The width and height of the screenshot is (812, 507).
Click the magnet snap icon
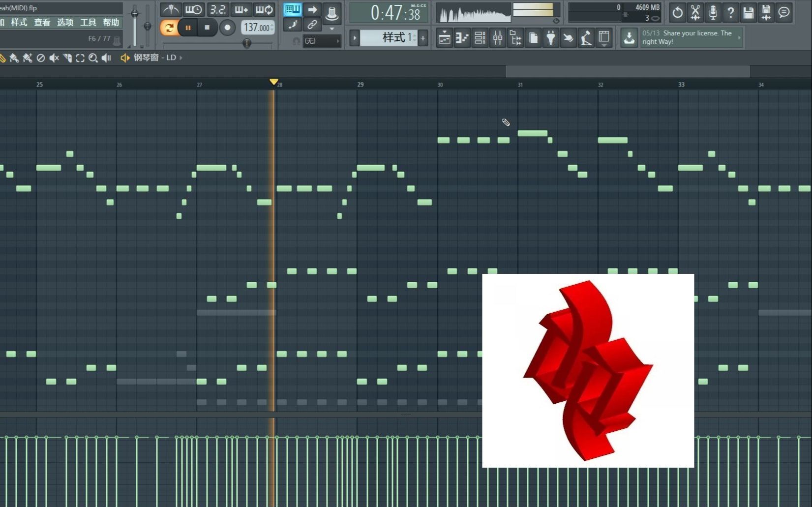[x=296, y=41]
